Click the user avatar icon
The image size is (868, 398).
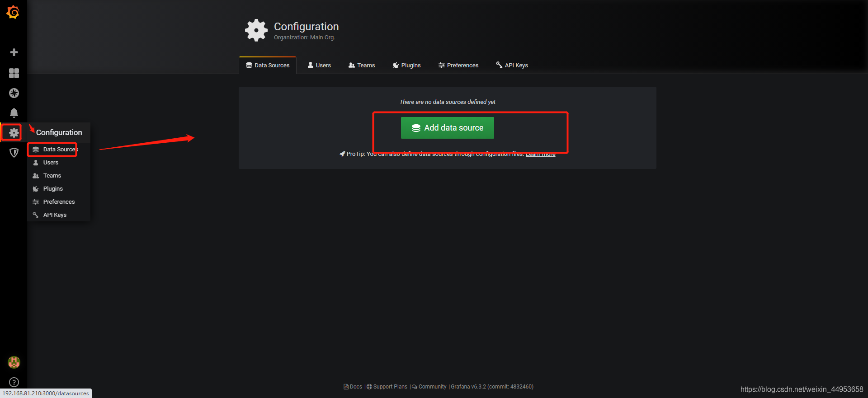click(x=14, y=362)
